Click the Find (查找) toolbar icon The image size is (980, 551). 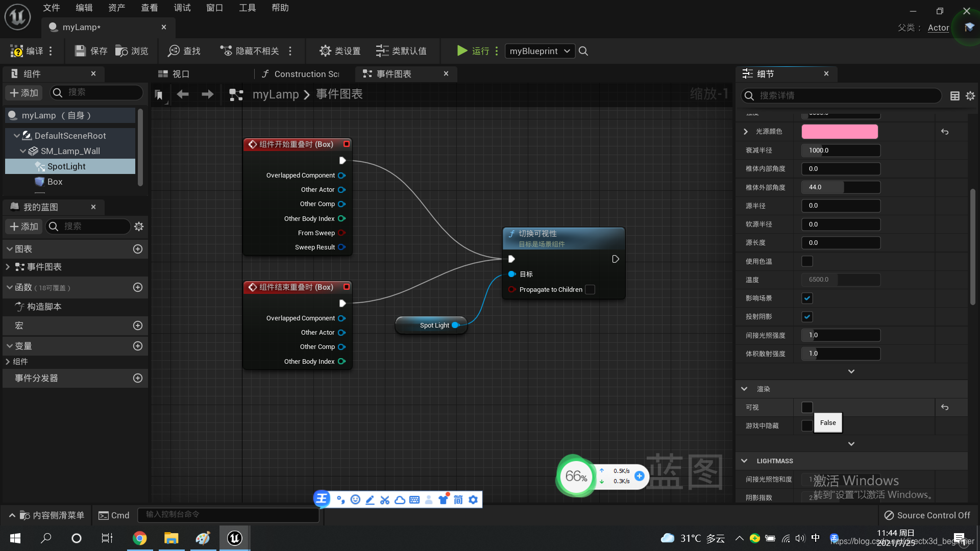pos(174,51)
